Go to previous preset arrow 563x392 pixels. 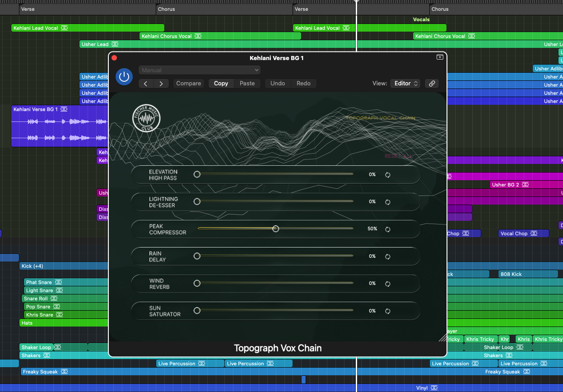[146, 84]
